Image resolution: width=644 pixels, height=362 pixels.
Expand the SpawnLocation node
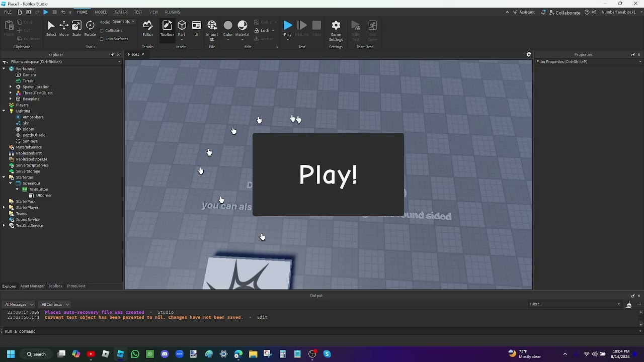(x=11, y=87)
